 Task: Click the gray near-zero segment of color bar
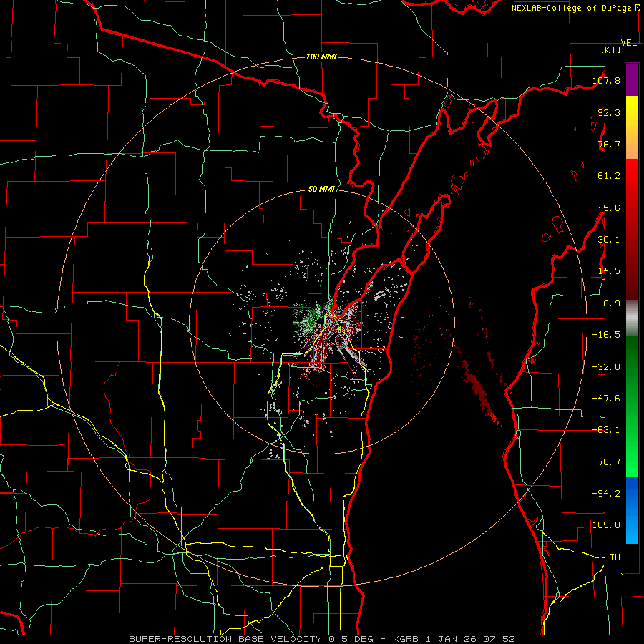coord(632,318)
